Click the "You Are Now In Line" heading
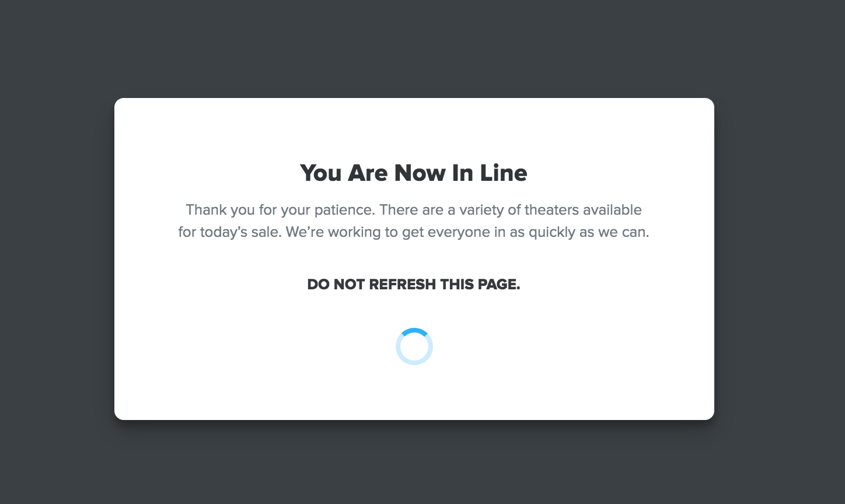The width and height of the screenshot is (845, 504). click(x=414, y=173)
